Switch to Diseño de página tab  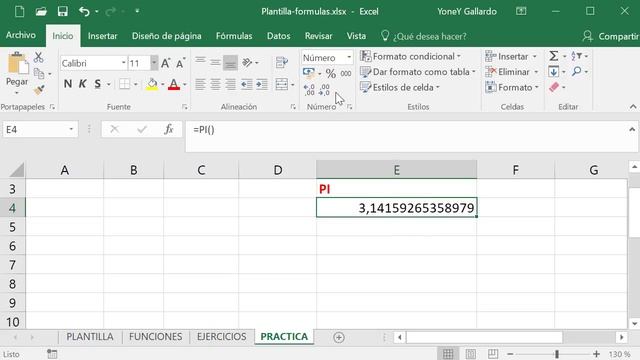pos(167,36)
